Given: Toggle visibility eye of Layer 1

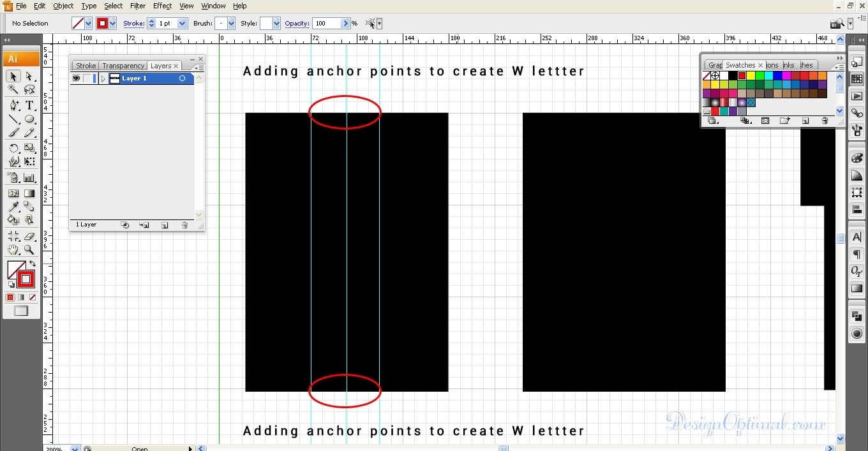Looking at the screenshot, I should pos(76,78).
